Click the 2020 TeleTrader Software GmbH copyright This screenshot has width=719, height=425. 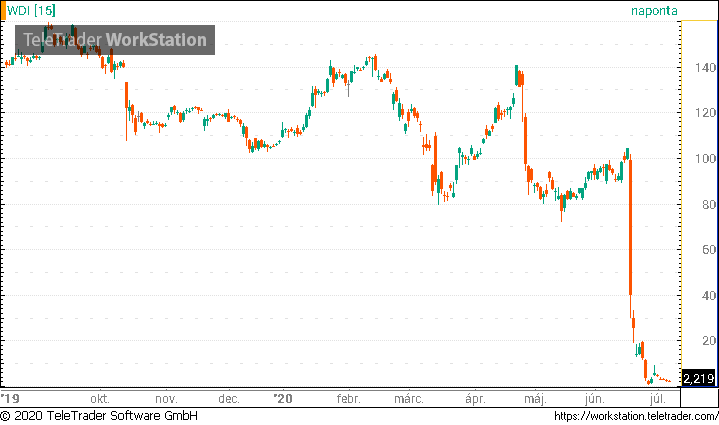click(x=99, y=416)
